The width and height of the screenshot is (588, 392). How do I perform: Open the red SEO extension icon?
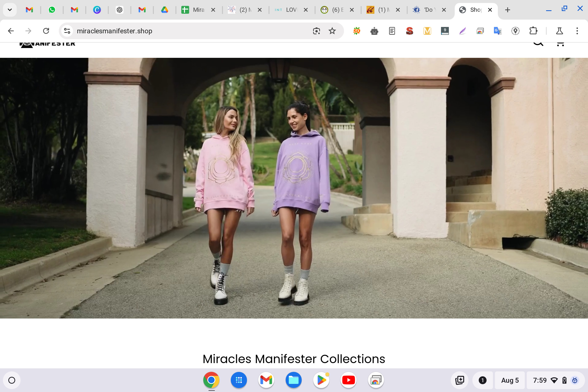tap(409, 31)
